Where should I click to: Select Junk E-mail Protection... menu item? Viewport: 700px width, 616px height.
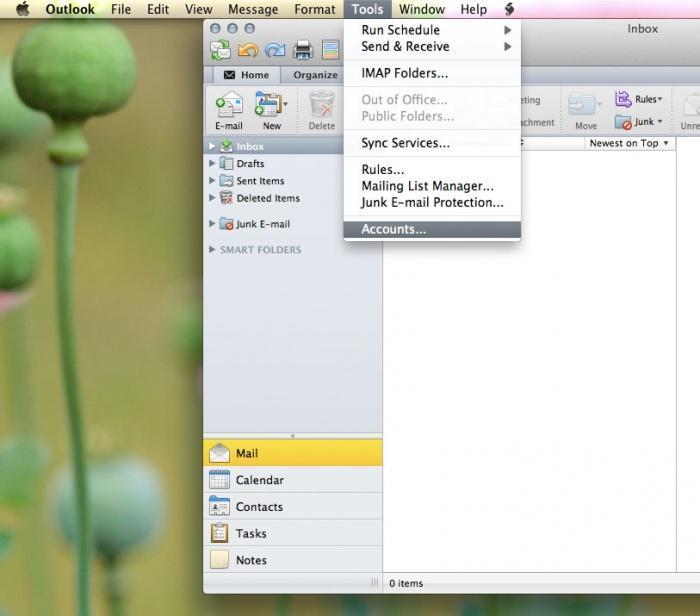point(432,202)
